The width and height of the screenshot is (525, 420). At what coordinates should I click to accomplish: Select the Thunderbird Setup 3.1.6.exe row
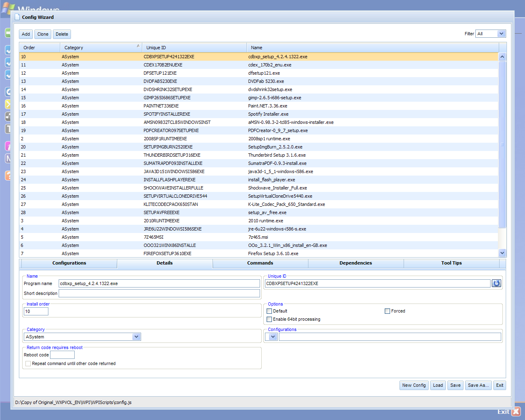pyautogui.click(x=259, y=155)
